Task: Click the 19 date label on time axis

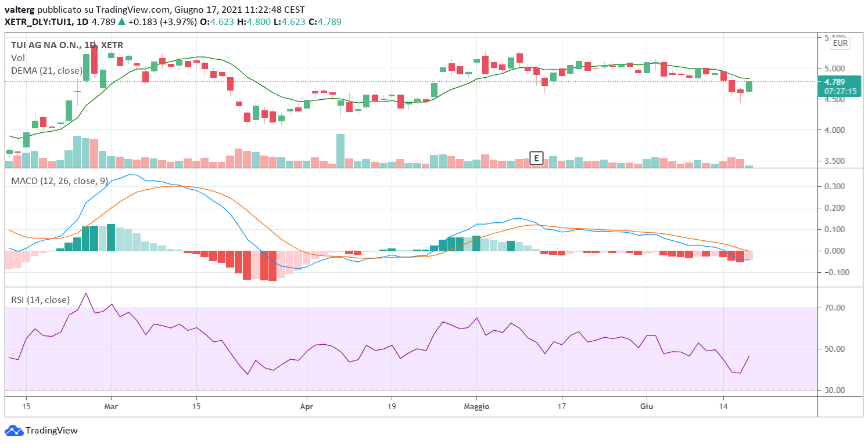Action: click(392, 407)
